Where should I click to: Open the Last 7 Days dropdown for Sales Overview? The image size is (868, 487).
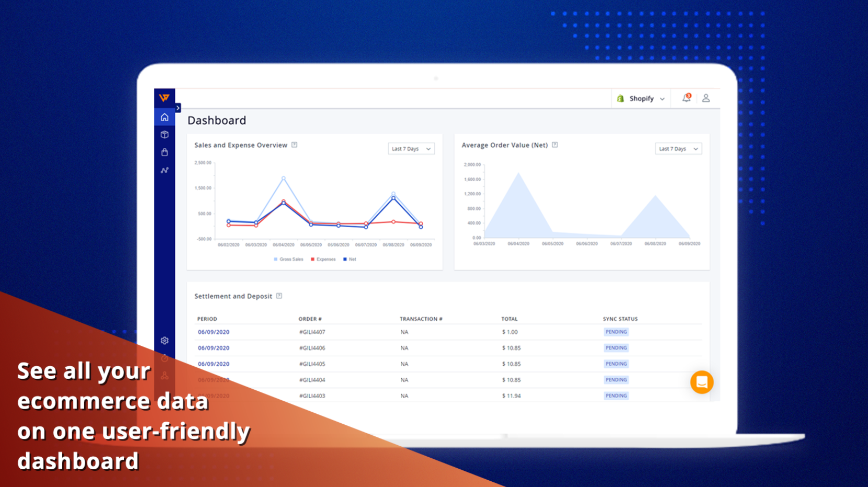point(411,149)
